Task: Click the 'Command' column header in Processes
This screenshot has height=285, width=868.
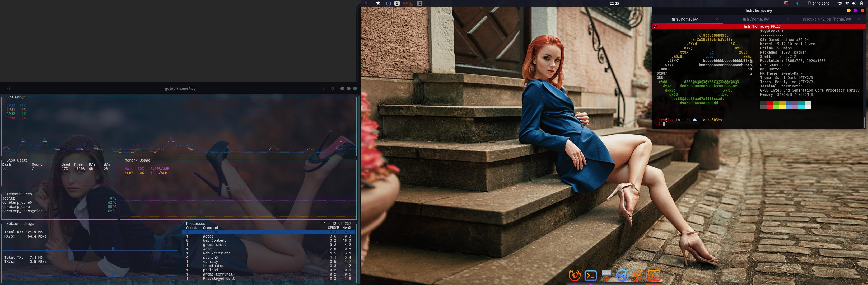Action: click(210, 228)
